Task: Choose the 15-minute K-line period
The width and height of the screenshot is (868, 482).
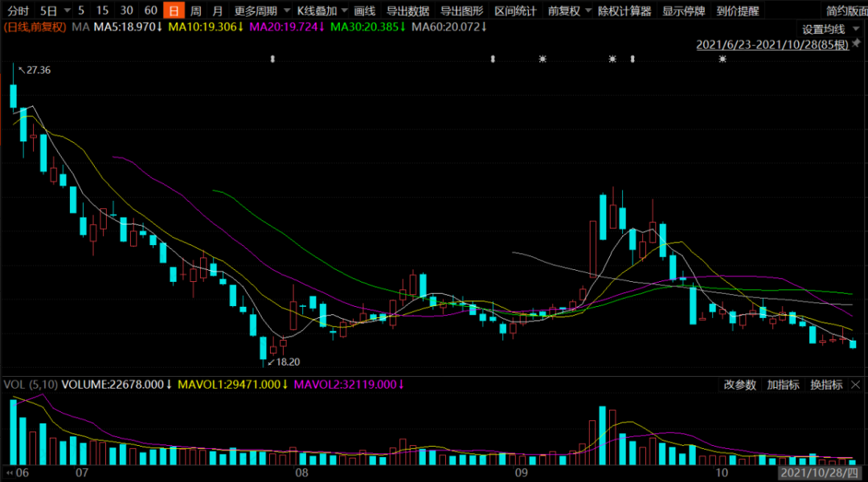Action: tap(102, 10)
